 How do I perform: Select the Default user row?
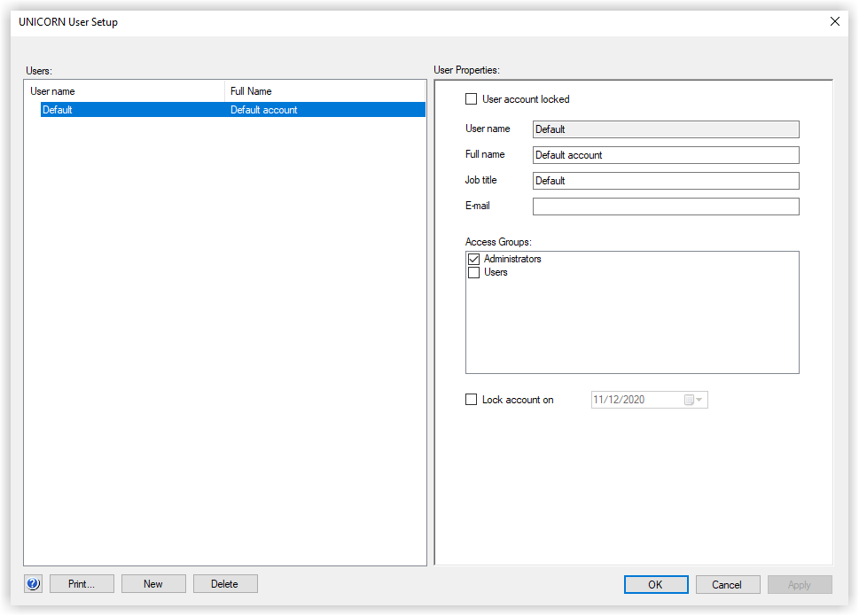pyautogui.click(x=233, y=110)
